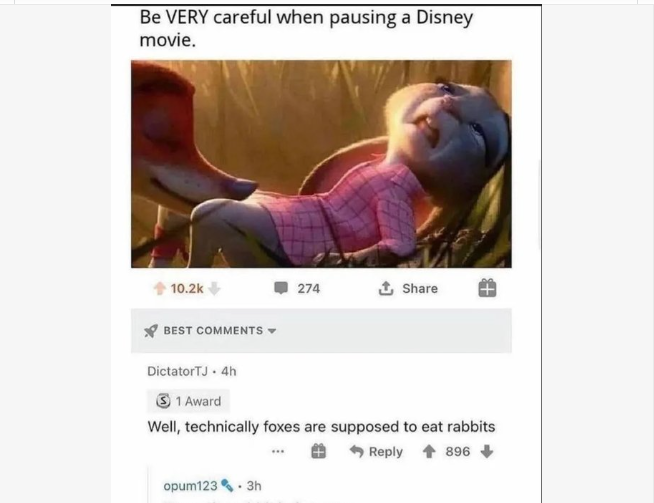
Task: Expand the Best Comments sort dropdown
Action: click(x=272, y=331)
